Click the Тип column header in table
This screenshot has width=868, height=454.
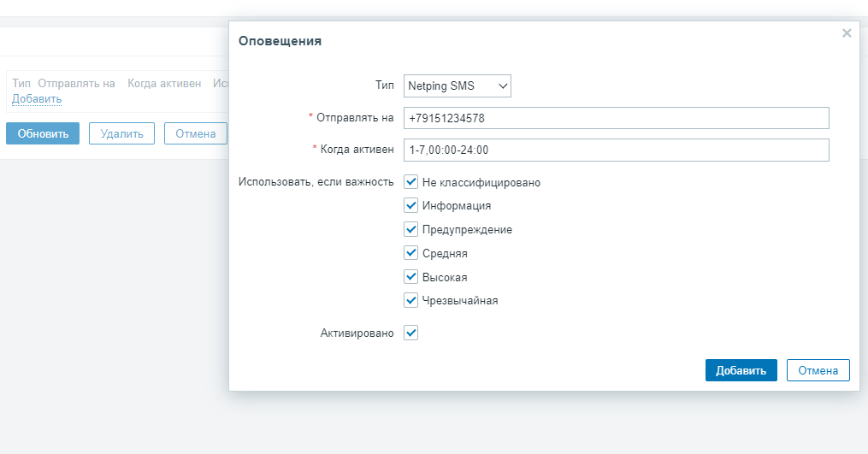(21, 84)
